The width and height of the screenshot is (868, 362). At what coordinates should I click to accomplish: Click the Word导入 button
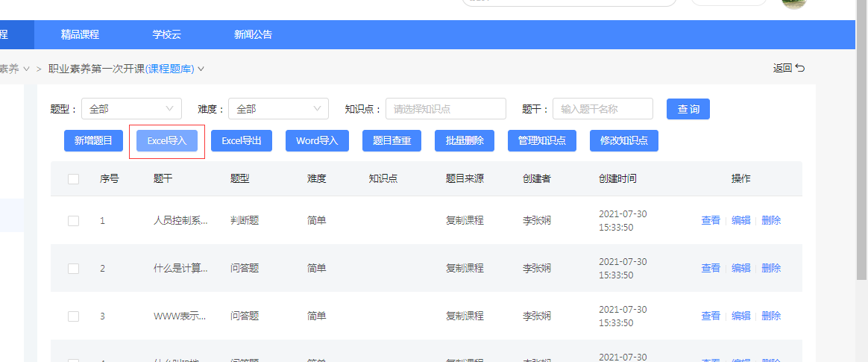point(317,141)
